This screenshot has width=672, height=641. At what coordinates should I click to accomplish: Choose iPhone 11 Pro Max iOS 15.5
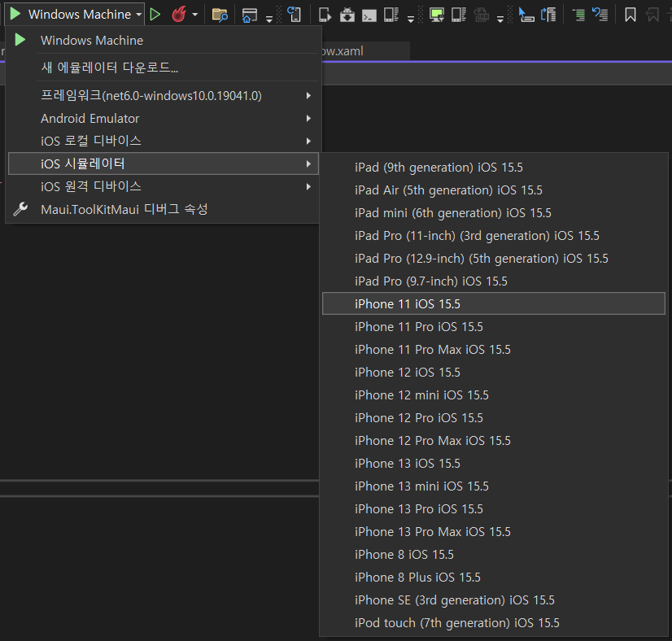(x=493, y=349)
